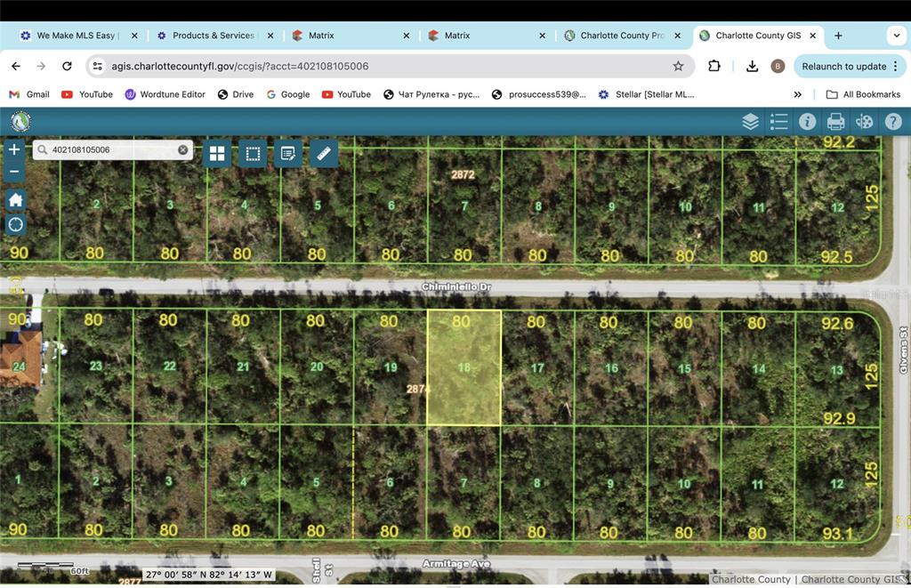
Task: Show the map legend list
Action: 778,122
